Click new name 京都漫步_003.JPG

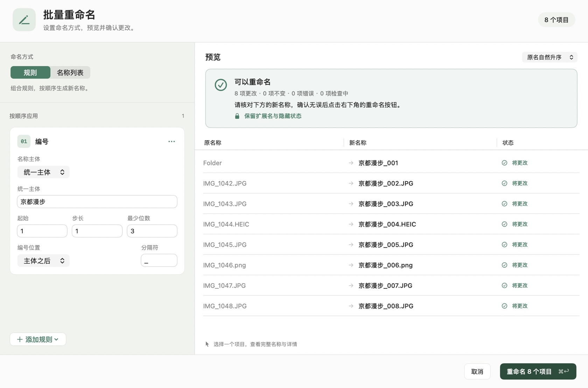click(386, 204)
